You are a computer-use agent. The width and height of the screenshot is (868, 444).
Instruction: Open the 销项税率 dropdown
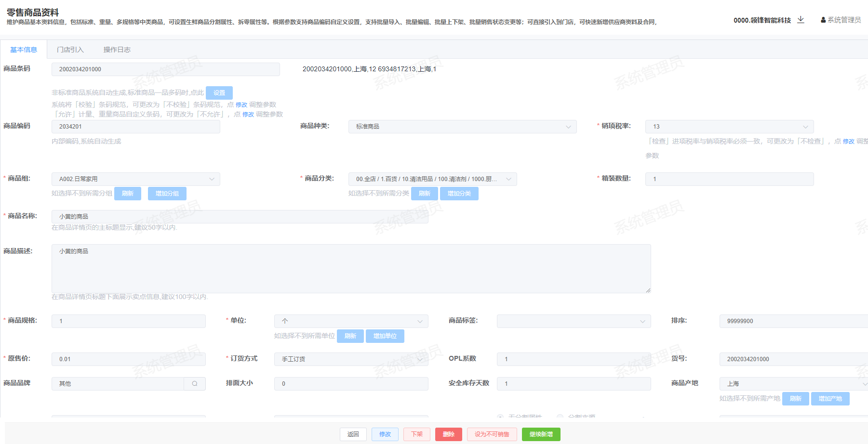[x=730, y=127]
